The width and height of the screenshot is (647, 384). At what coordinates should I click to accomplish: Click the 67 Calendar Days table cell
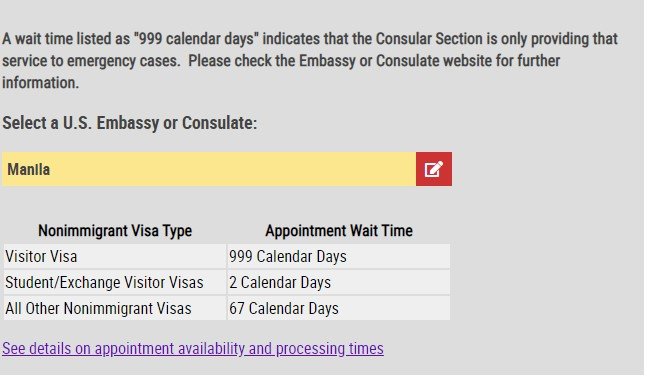click(x=338, y=309)
